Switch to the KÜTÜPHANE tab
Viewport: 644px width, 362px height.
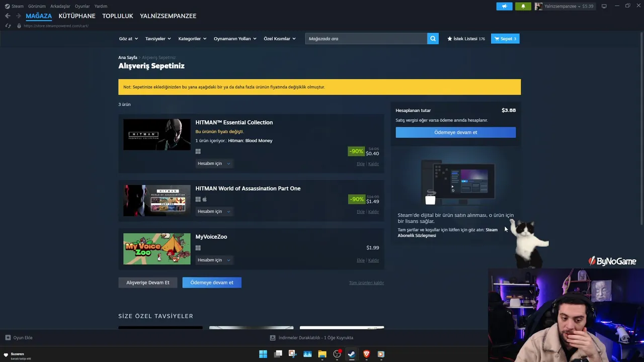(77, 16)
